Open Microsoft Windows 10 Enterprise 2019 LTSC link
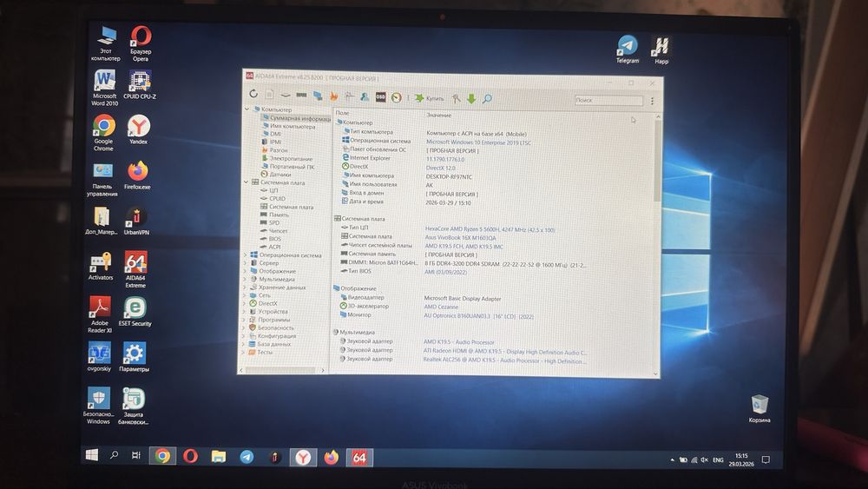Viewport: 868px width, 489px height. (478, 142)
